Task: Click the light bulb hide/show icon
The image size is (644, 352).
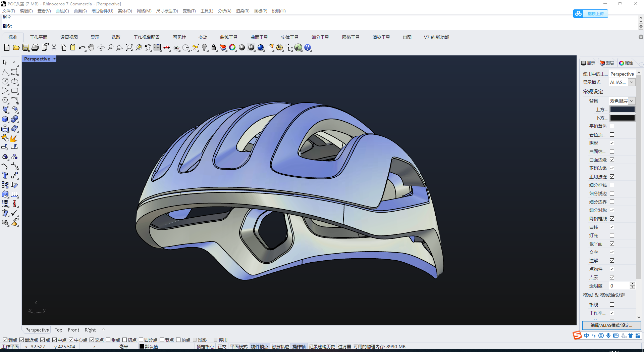Action: point(204,47)
